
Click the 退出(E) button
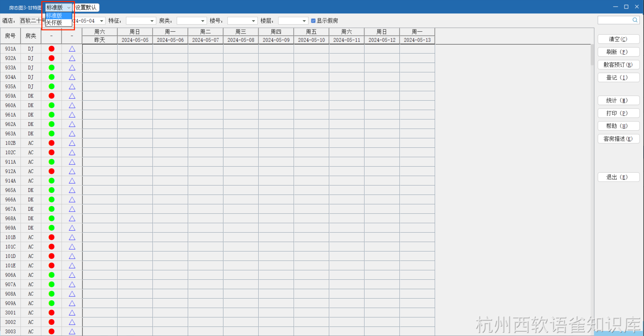click(618, 177)
